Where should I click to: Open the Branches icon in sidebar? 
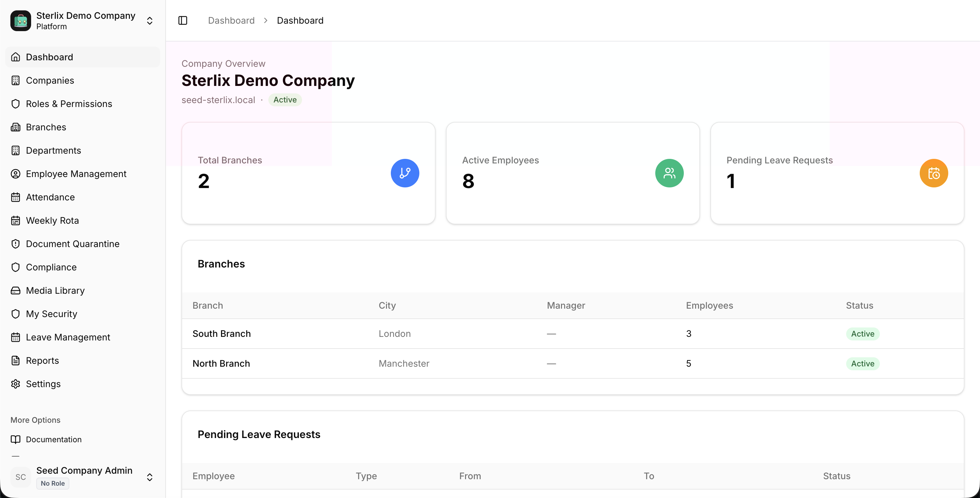(x=16, y=127)
